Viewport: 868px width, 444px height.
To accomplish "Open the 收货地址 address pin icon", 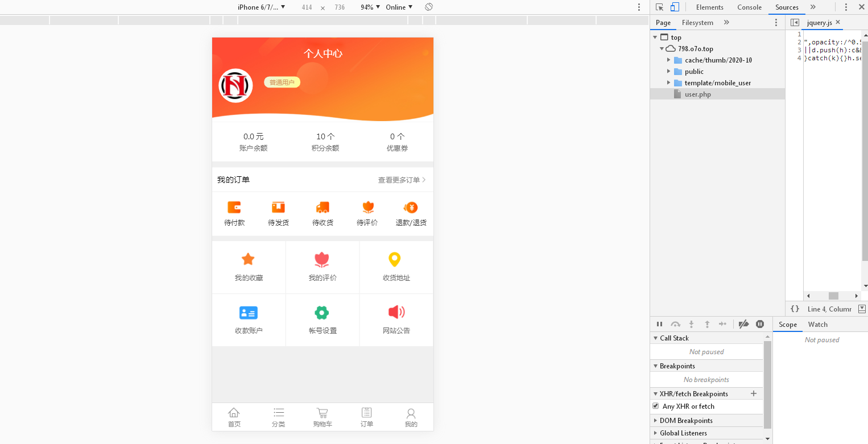I will pyautogui.click(x=396, y=259).
